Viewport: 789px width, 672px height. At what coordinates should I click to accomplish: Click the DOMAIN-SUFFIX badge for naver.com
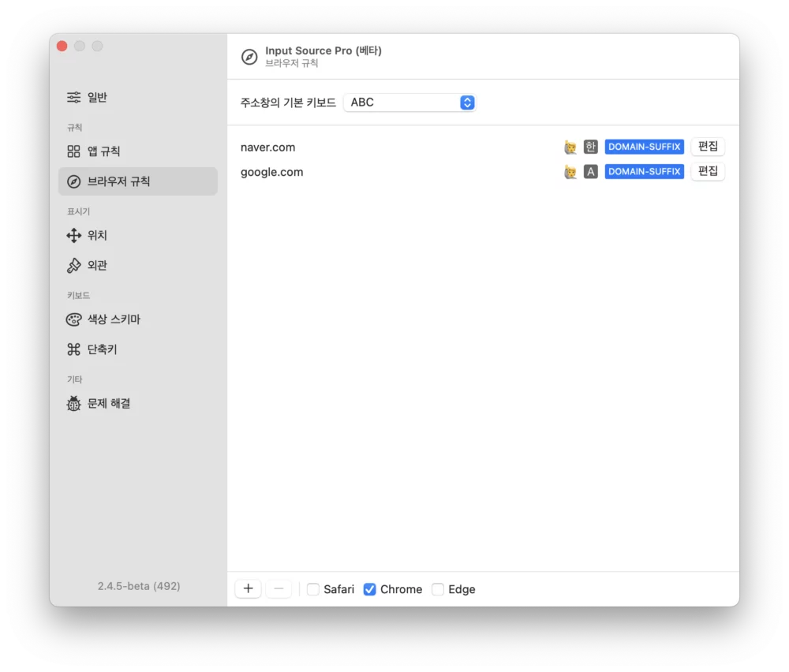(x=644, y=147)
